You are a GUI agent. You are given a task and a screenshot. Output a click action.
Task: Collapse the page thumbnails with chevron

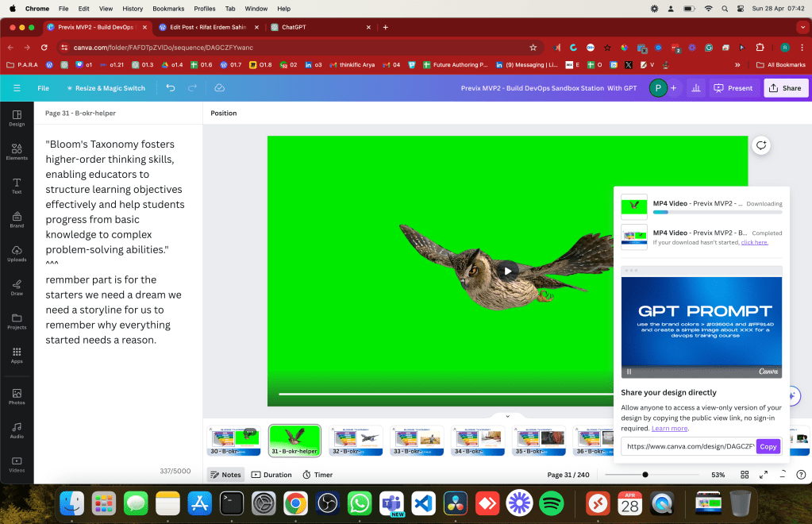click(x=507, y=416)
